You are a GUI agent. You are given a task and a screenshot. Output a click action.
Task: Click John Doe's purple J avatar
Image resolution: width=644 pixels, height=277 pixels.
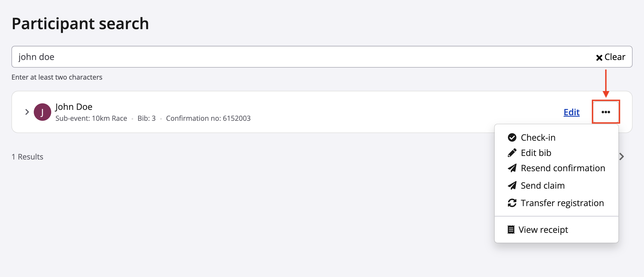coord(42,112)
